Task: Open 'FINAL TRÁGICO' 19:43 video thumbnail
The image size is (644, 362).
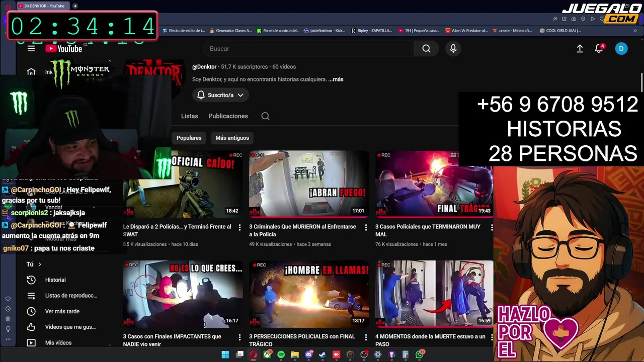Action: tap(434, 184)
